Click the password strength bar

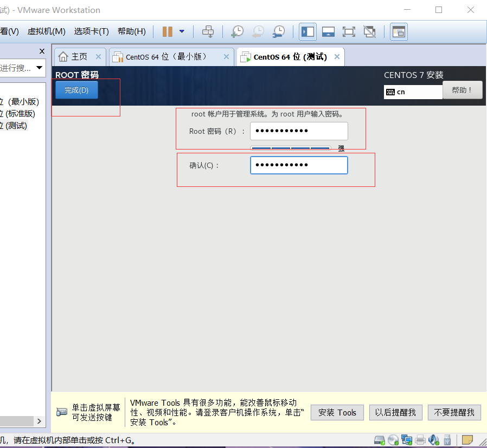tap(290, 148)
